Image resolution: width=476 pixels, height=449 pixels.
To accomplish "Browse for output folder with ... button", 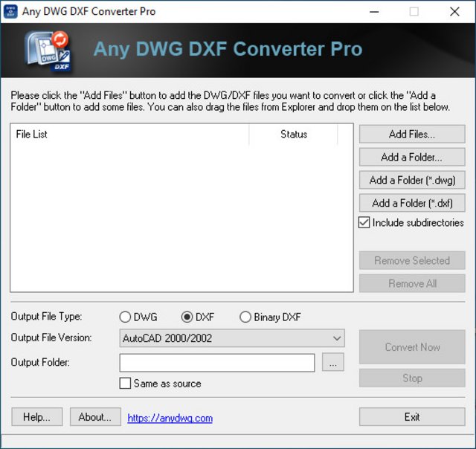I will pyautogui.click(x=333, y=362).
